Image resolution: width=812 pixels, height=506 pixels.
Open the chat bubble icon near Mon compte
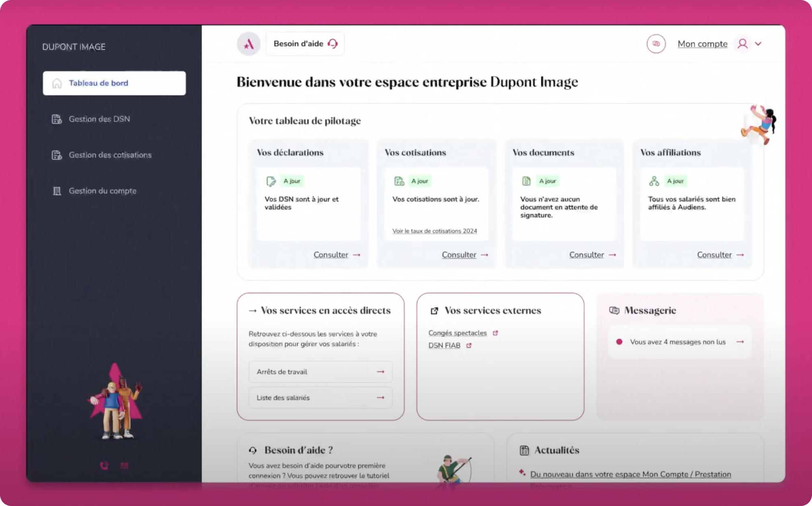(656, 43)
